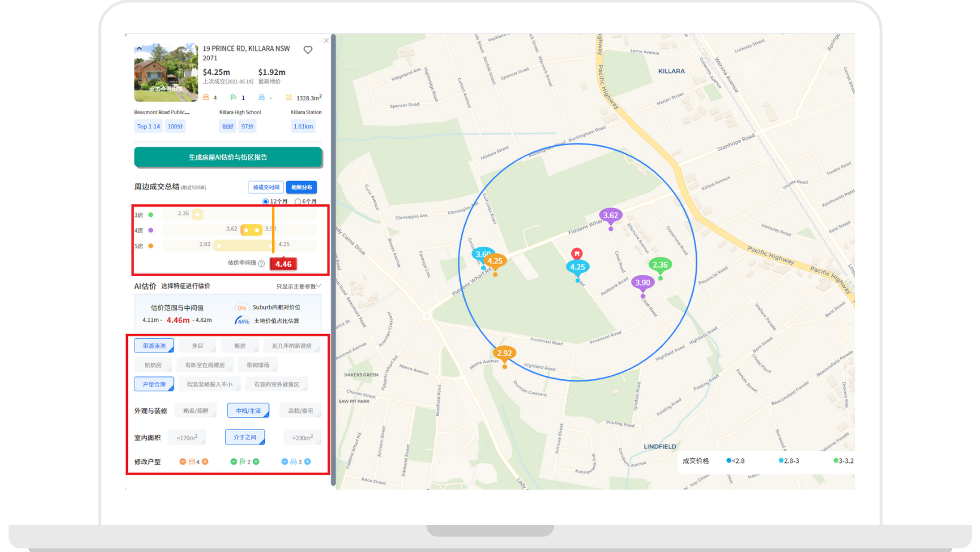The height and width of the screenshot is (552, 980).
Task: Click the 4房 purple dot indicator
Action: pos(151,230)
